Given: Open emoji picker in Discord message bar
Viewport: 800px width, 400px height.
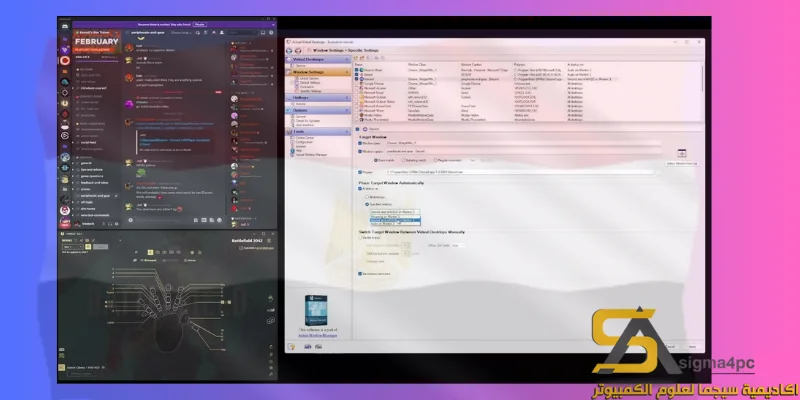Looking at the screenshot, I should 219,220.
